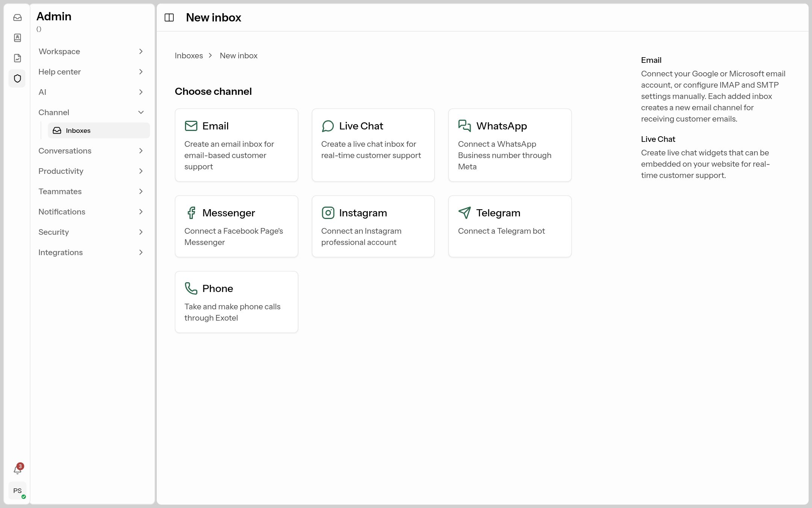The height and width of the screenshot is (508, 812).
Task: Expand the Conversations section chevron
Action: tap(141, 151)
